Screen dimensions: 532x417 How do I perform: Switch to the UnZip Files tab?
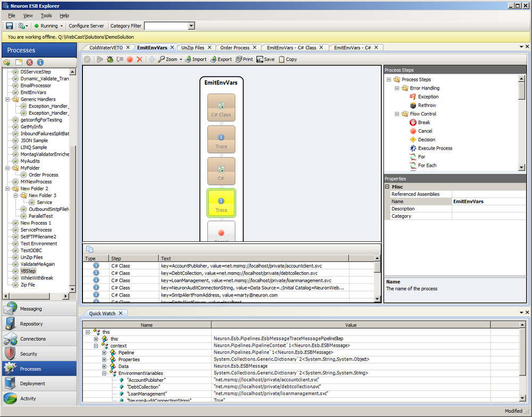pyautogui.click(x=193, y=48)
